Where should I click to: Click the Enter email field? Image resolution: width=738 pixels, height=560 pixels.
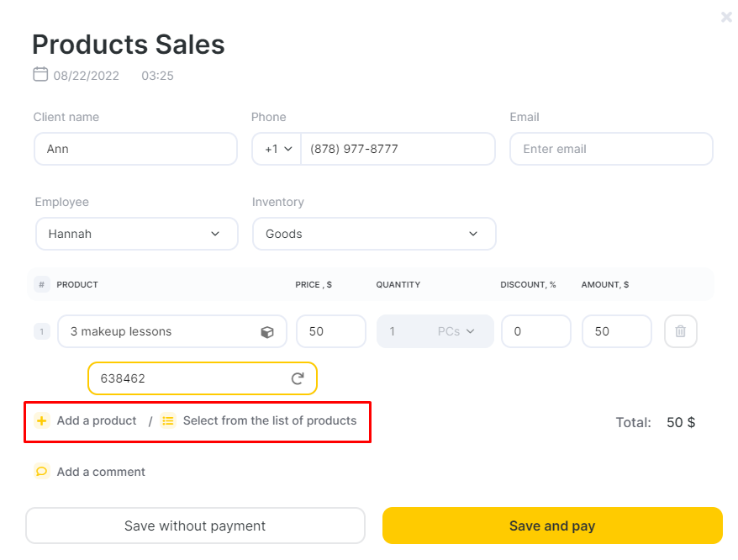[611, 149]
